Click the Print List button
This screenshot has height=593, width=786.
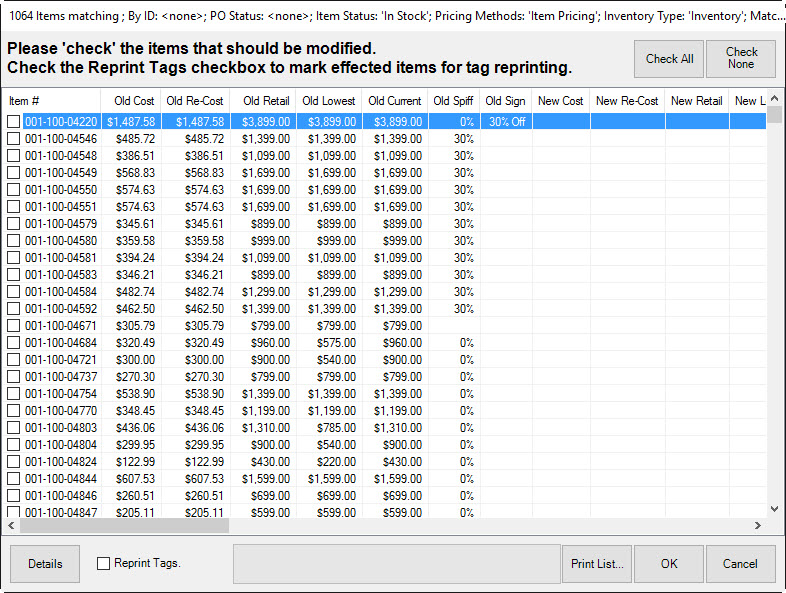(x=597, y=564)
